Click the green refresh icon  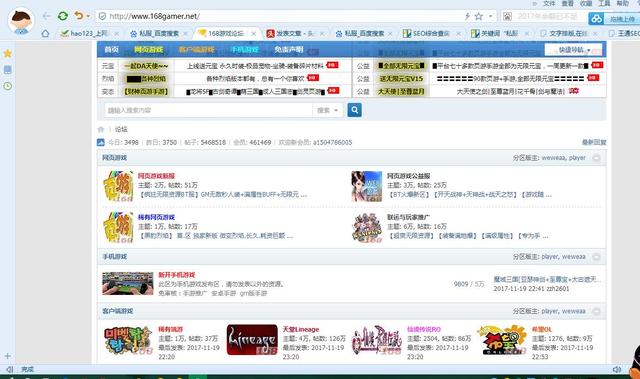[63, 16]
